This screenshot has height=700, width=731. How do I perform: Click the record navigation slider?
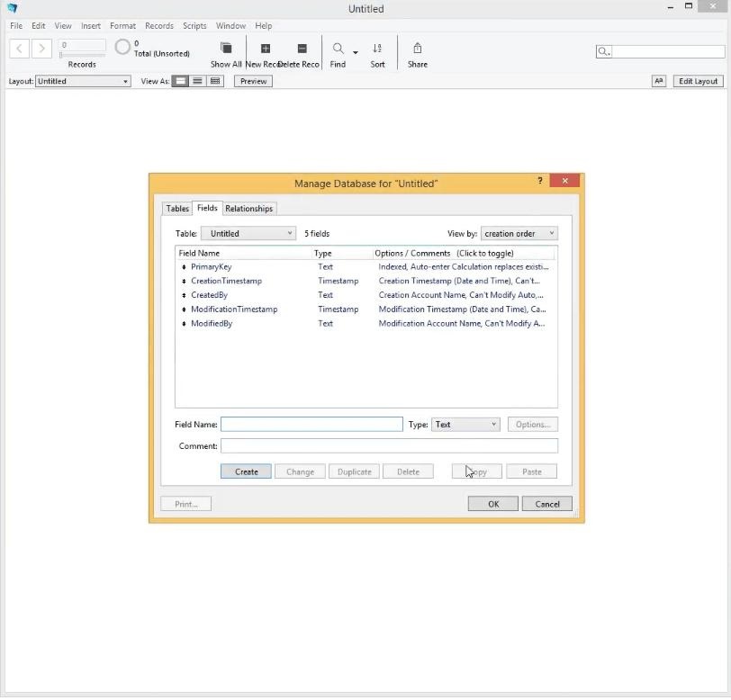[81, 55]
